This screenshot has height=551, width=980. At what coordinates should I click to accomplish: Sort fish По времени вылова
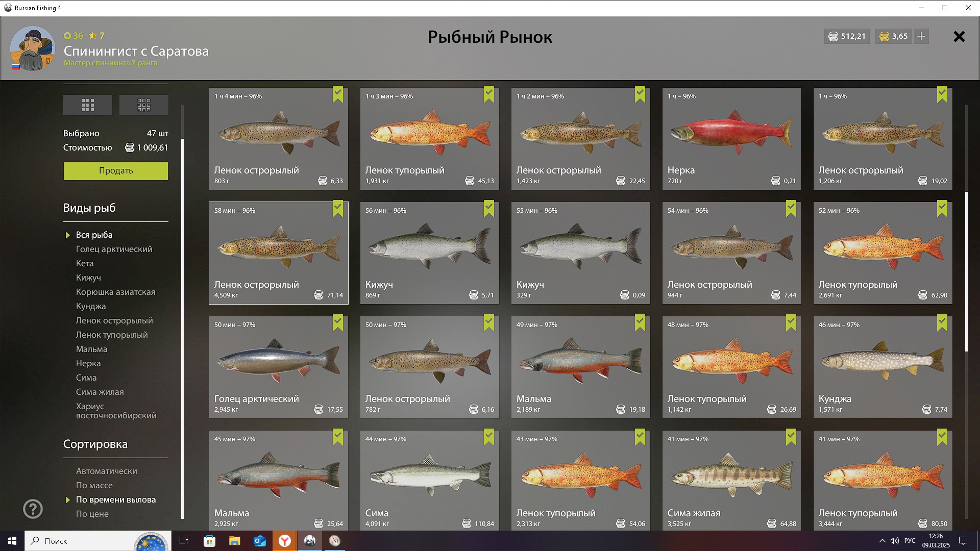click(x=116, y=499)
